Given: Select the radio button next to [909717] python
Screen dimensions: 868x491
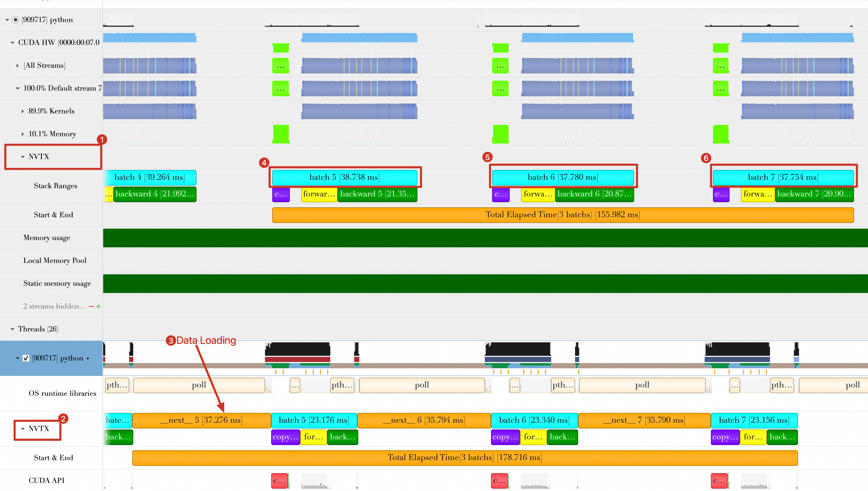Looking at the screenshot, I should [16, 19].
